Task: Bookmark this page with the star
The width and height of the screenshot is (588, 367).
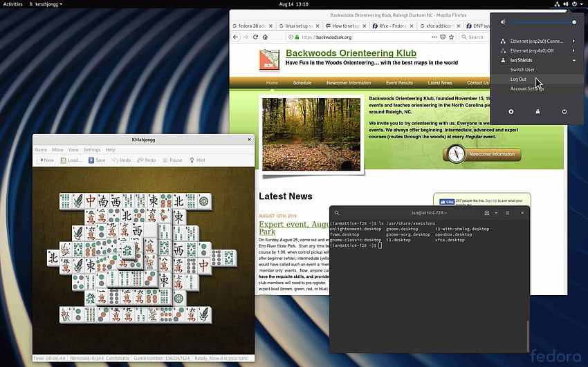Action: coord(452,37)
